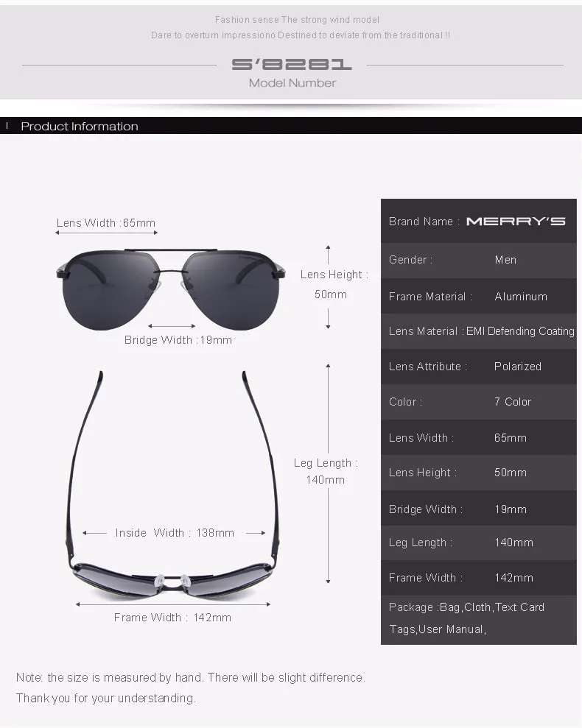Viewport: 582px width, 728px height.
Task: Click 'EMI Defending Coating' lens material value
Action: pos(520,331)
